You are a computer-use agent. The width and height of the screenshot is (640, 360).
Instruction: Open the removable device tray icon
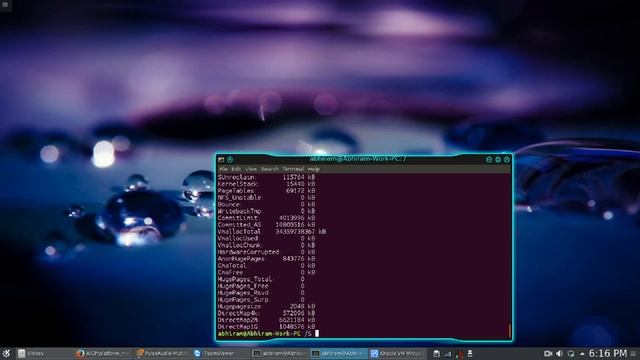click(x=470, y=353)
